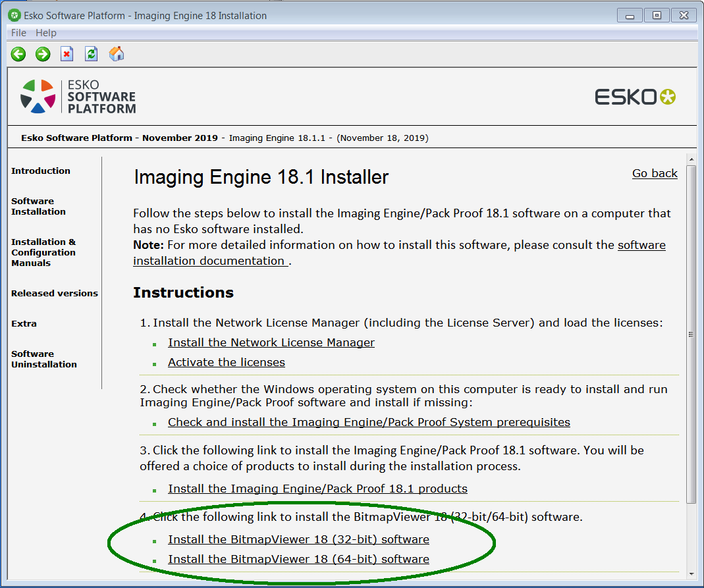Viewport: 704px width, 588px height.
Task: Navigate back using the green back arrow
Action: 18,54
